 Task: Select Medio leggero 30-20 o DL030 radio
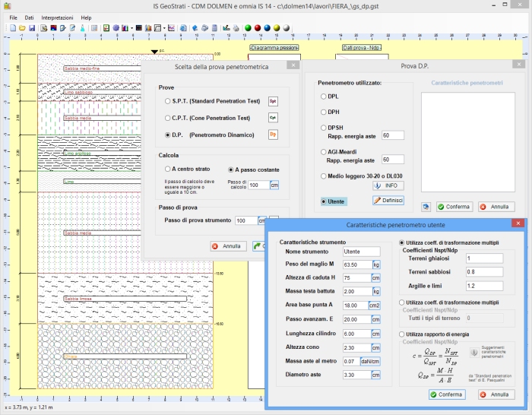tap(323, 176)
